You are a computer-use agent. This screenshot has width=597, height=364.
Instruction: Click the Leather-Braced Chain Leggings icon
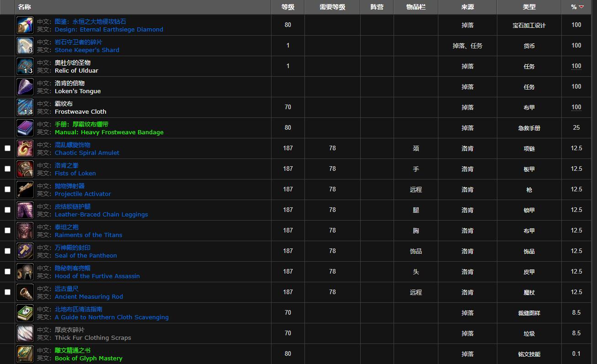coord(25,210)
